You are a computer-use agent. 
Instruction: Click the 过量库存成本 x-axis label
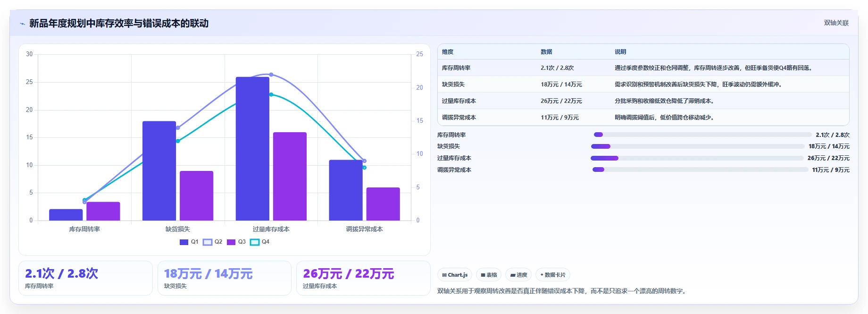(271, 229)
